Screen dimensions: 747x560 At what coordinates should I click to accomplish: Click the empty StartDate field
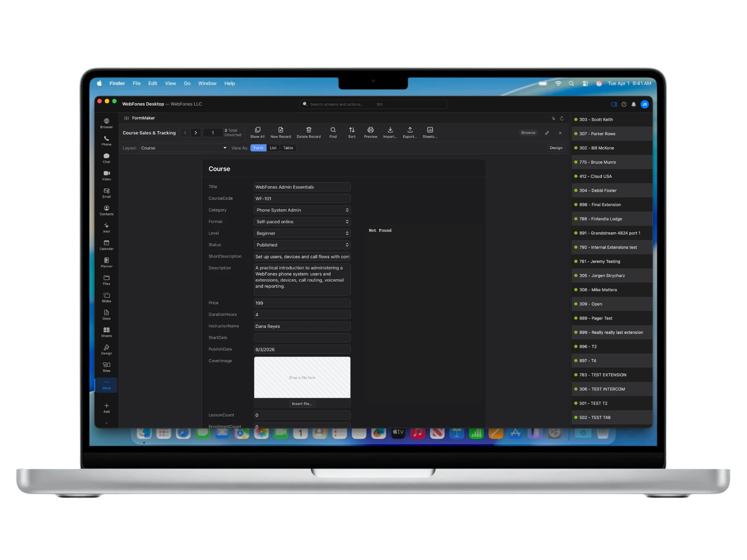(x=302, y=338)
